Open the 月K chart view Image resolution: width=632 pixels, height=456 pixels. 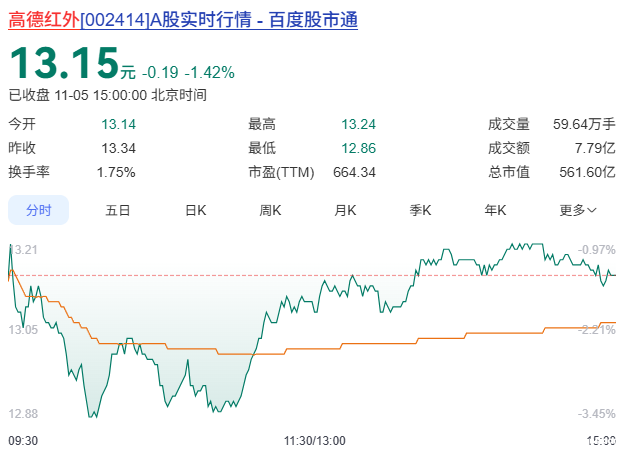[x=345, y=210]
